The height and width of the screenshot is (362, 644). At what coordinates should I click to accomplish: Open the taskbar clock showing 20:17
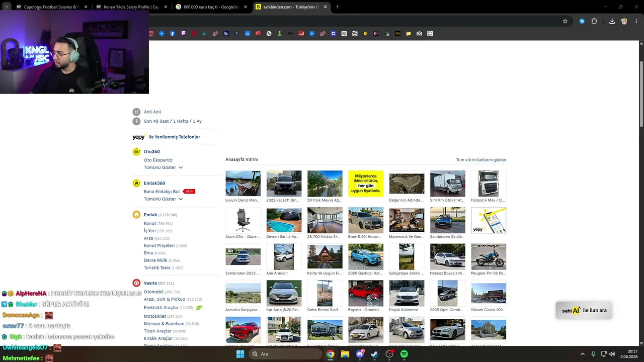(628, 354)
